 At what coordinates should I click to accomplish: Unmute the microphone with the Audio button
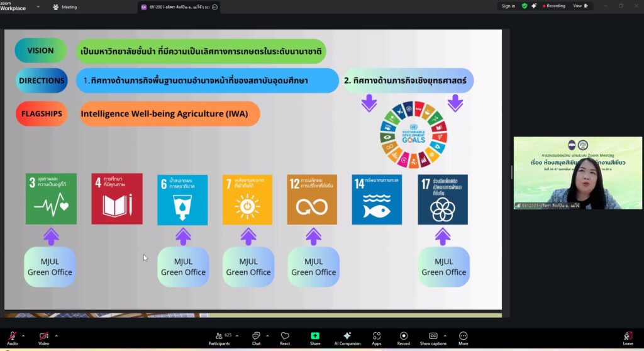[x=12, y=337]
